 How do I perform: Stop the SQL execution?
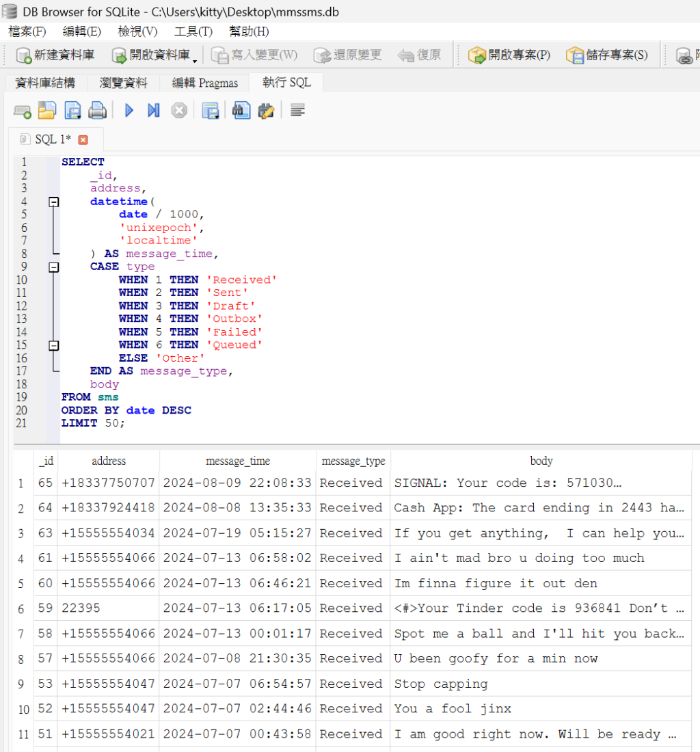[x=179, y=111]
